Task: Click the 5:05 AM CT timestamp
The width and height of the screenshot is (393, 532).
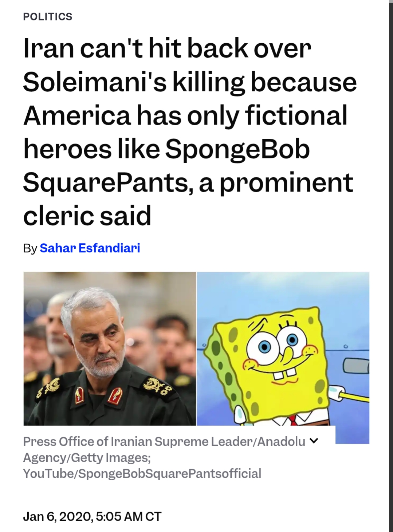Action: (x=129, y=516)
